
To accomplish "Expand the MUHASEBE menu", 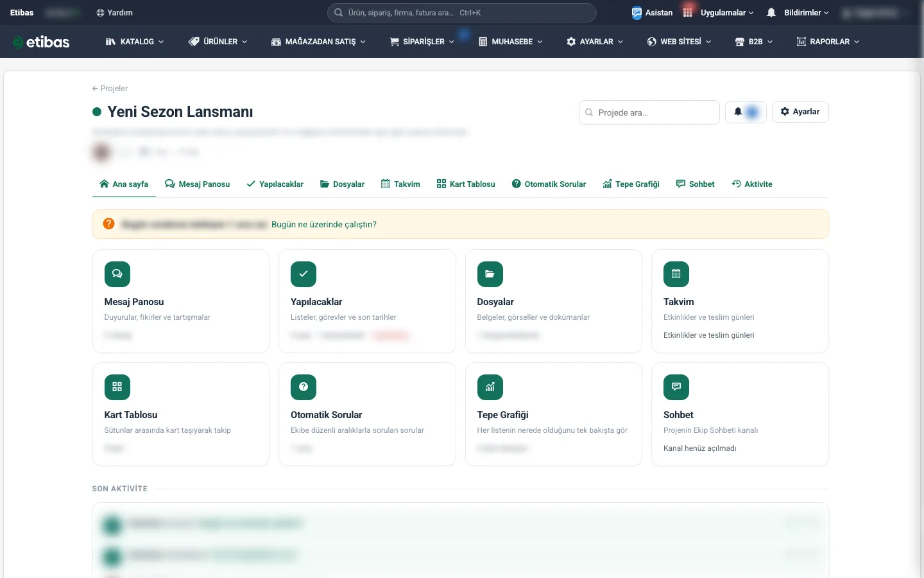I will click(511, 42).
